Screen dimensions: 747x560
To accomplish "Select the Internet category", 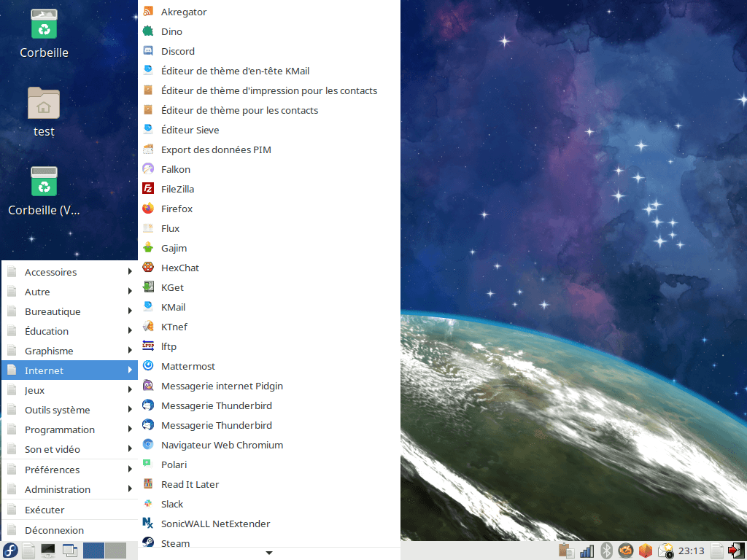I will click(69, 370).
